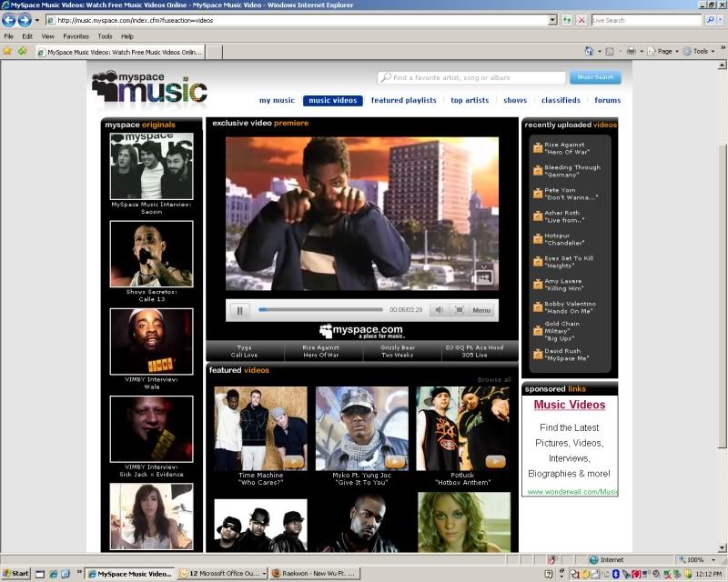Image resolution: width=728 pixels, height=582 pixels.
Task: Click the Music Search button
Action: (595, 77)
